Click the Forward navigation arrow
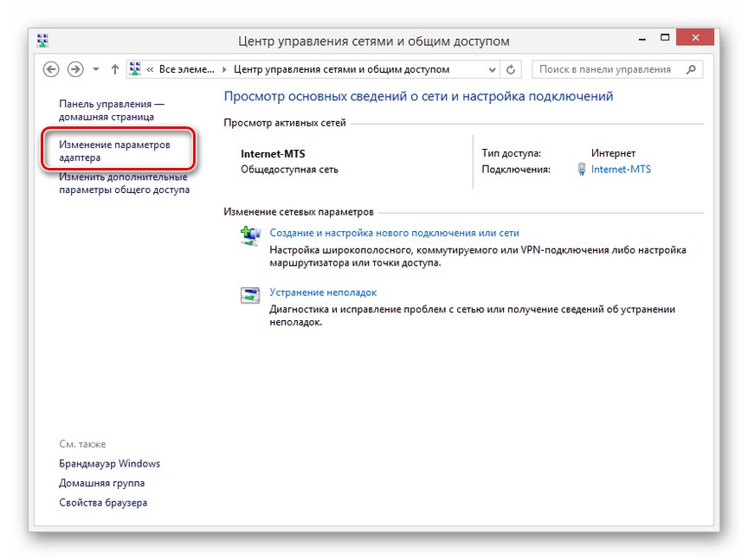 75,69
